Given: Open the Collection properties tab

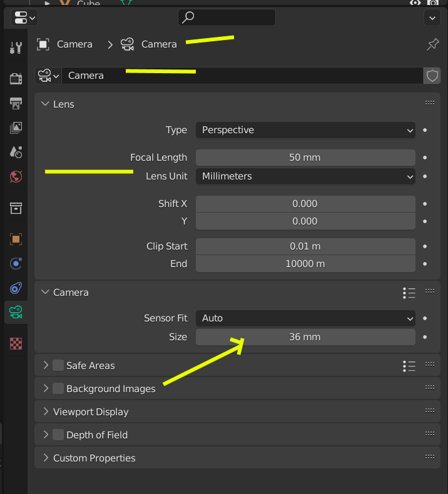Looking at the screenshot, I should click(16, 208).
